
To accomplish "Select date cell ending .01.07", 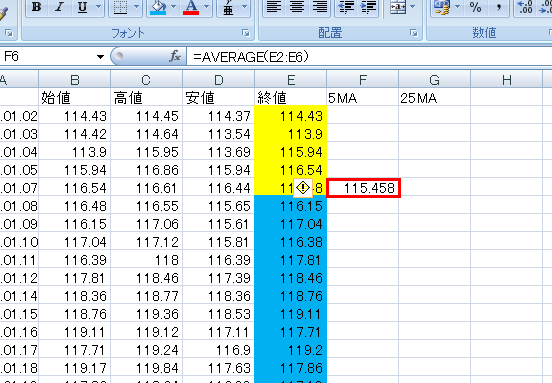I will coord(19,188).
